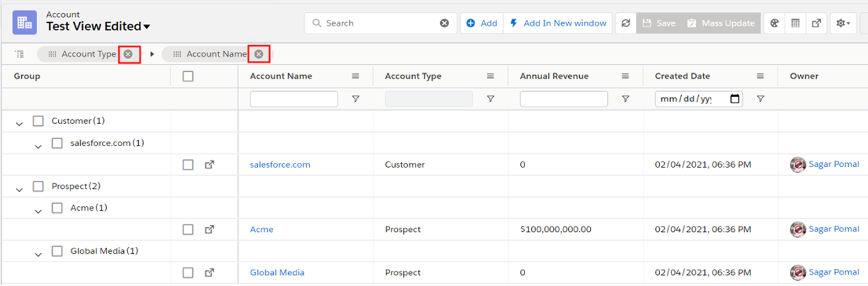The height and width of the screenshot is (286, 868).
Task: Clear the search box with the X icon
Action: (x=444, y=23)
